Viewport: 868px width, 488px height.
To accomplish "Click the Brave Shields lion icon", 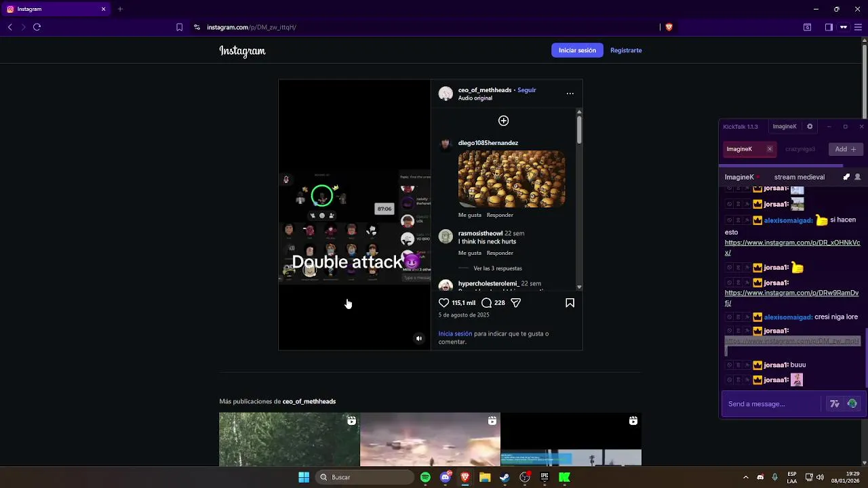I will pos(669,27).
